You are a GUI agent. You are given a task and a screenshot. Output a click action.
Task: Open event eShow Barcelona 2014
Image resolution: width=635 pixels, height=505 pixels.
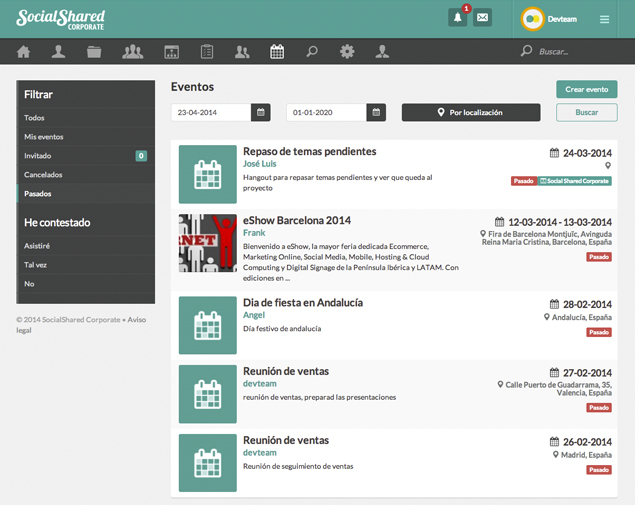click(x=297, y=220)
